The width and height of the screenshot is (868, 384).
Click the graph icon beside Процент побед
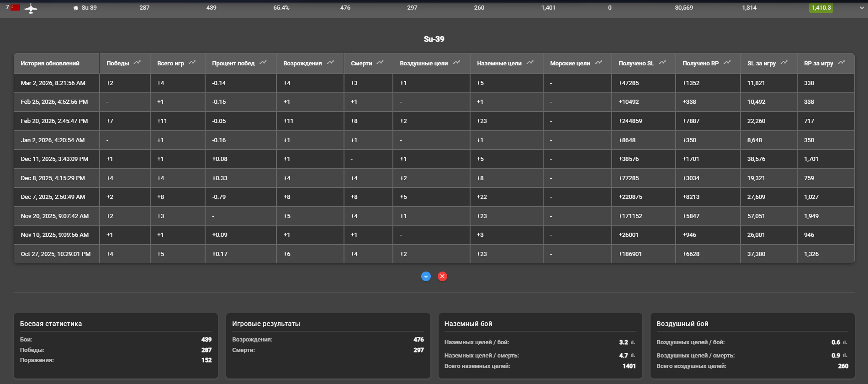point(263,63)
